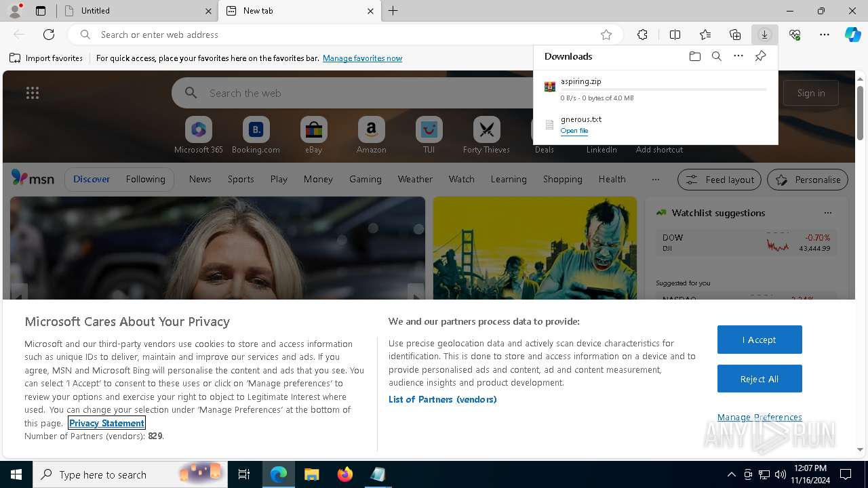Screen dimensions: 868x488
Task: Open the Feed layout button
Action: coord(719,180)
